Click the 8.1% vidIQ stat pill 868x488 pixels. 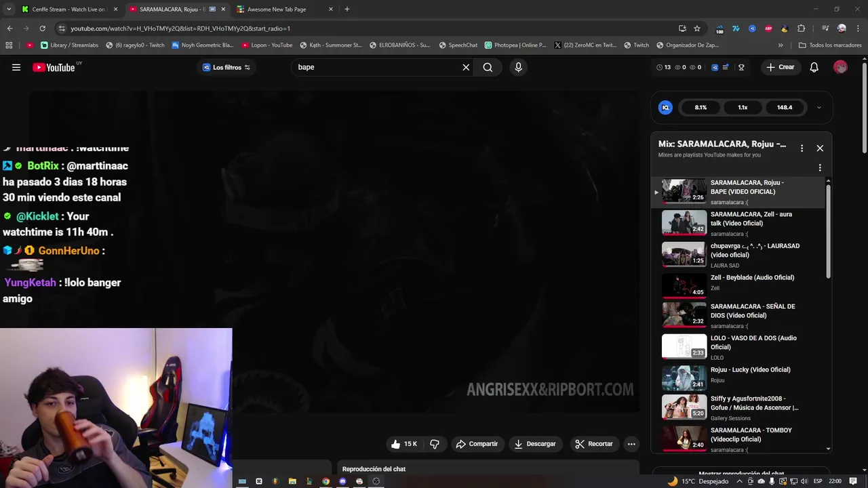pos(701,107)
